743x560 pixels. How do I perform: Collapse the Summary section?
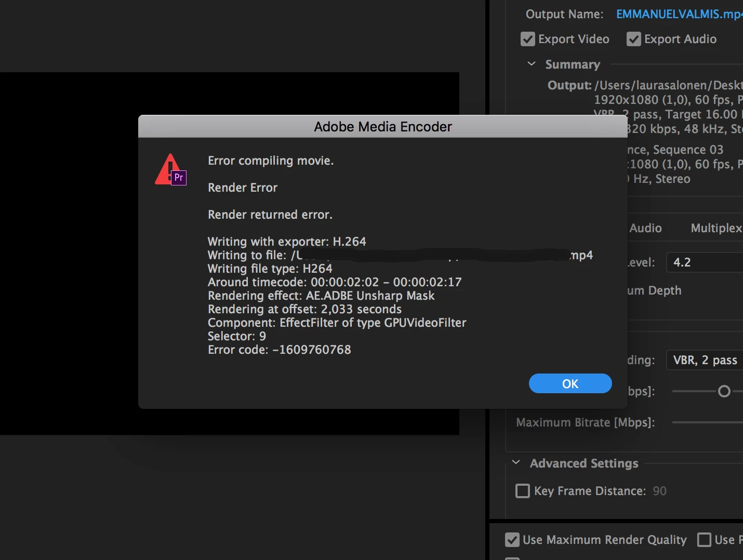[532, 64]
